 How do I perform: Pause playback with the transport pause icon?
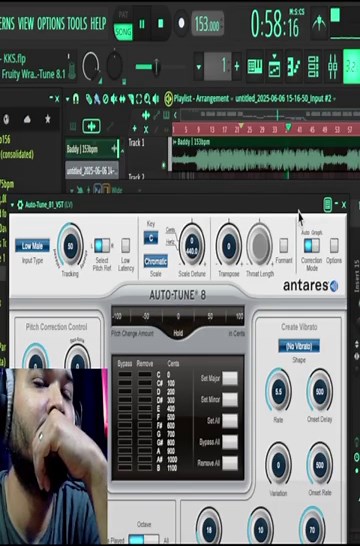coord(142,24)
